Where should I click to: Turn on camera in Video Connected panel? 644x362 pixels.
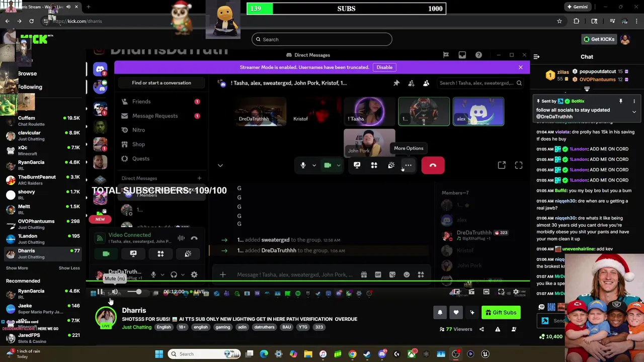pyautogui.click(x=106, y=254)
